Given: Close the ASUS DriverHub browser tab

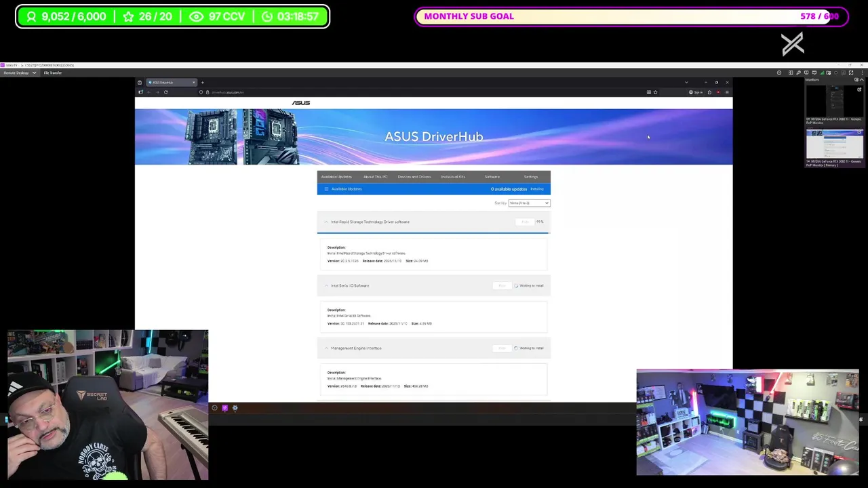Looking at the screenshot, I should (193, 83).
